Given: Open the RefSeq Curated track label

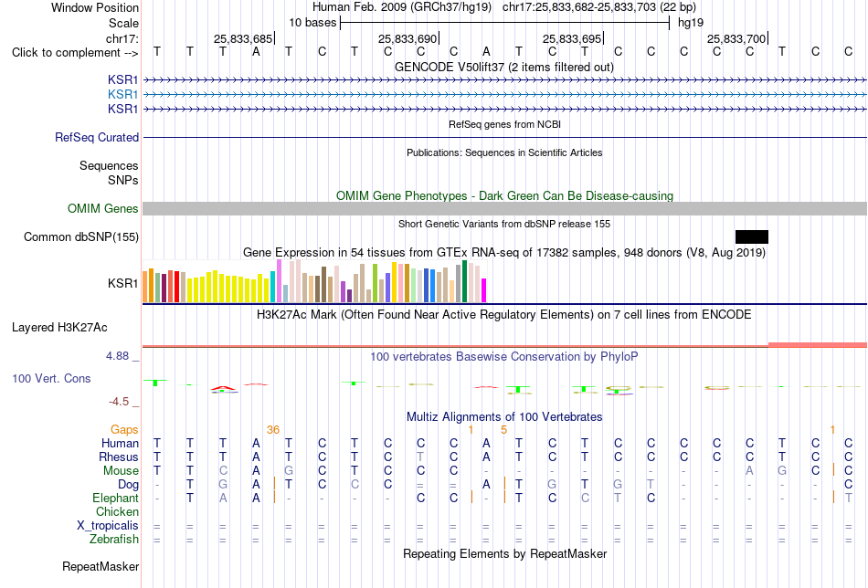Looking at the screenshot, I should pyautogui.click(x=97, y=137).
